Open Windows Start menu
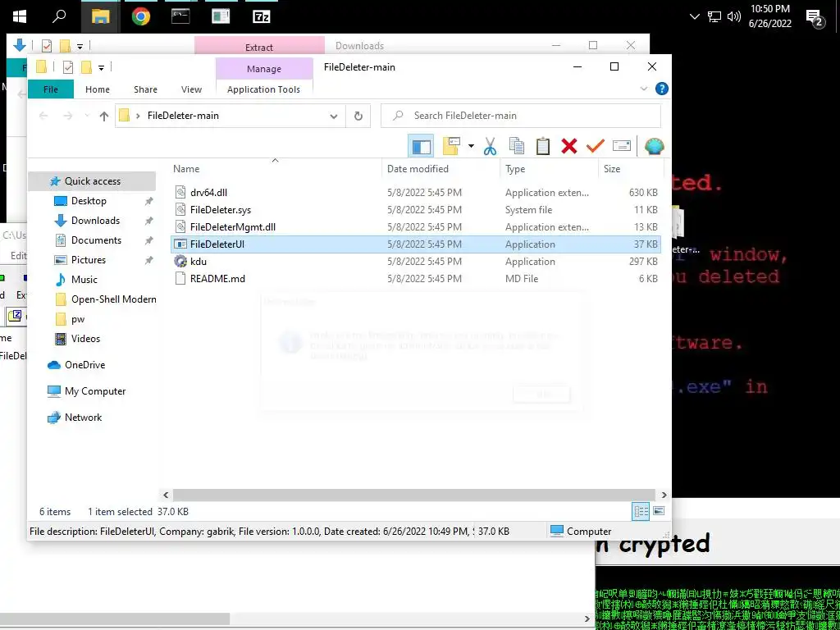Viewport: 840px width, 630px height. (x=20, y=16)
